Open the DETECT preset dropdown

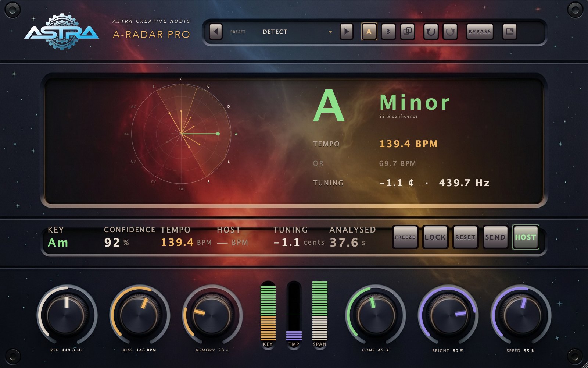pos(297,32)
